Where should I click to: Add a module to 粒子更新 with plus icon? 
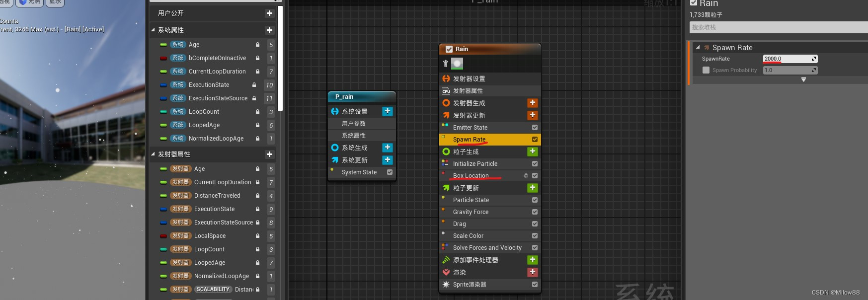coord(532,188)
